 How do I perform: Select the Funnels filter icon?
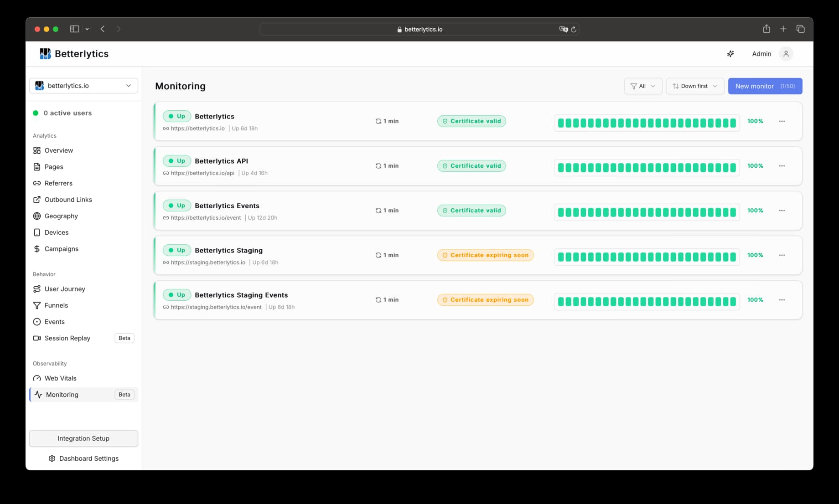[37, 305]
